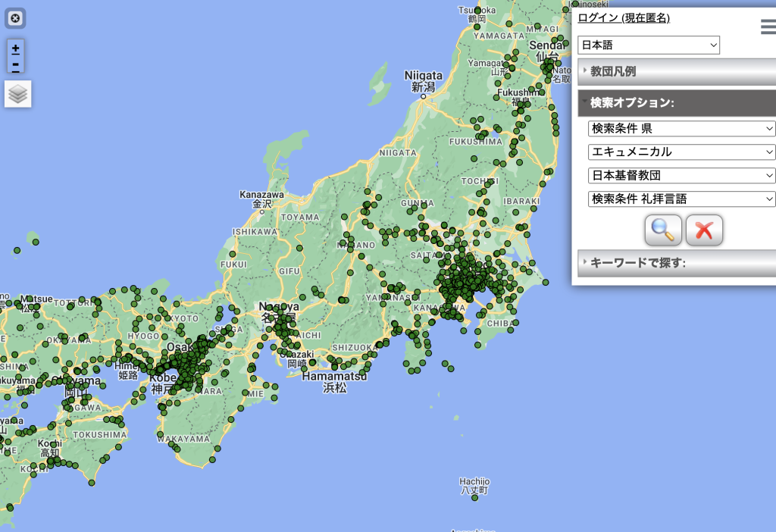Open the エキュメニカル dropdown
Image resolution: width=776 pixels, height=532 pixels.
coord(681,152)
